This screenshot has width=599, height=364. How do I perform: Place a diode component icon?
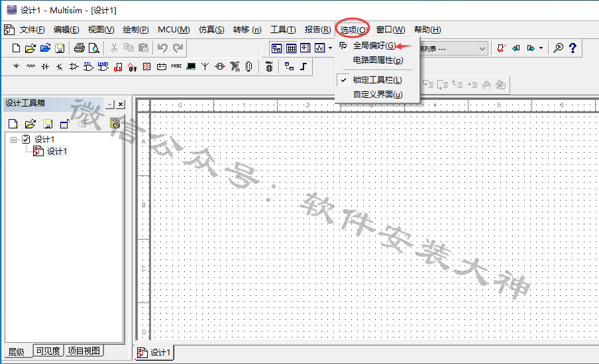[x=45, y=66]
